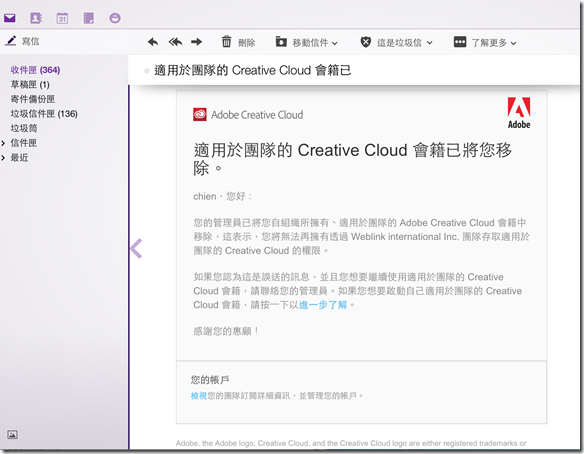
Task: Open the 草稿匣 (1) drafts folder
Action: (x=30, y=85)
